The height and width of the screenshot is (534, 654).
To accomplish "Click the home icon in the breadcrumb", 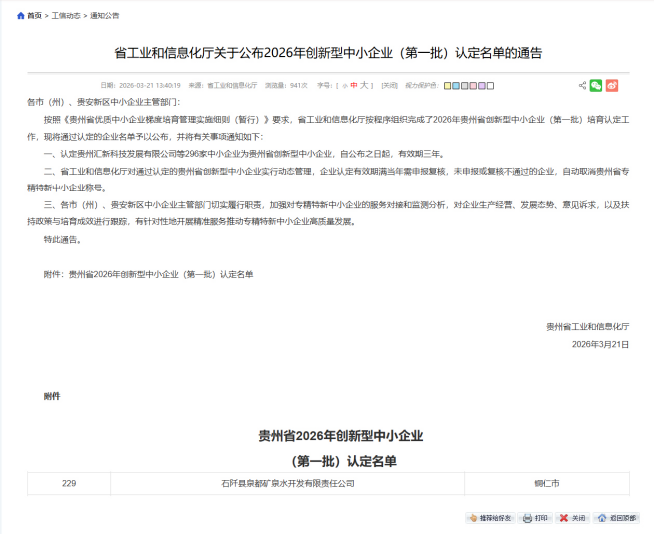I will pos(21,16).
